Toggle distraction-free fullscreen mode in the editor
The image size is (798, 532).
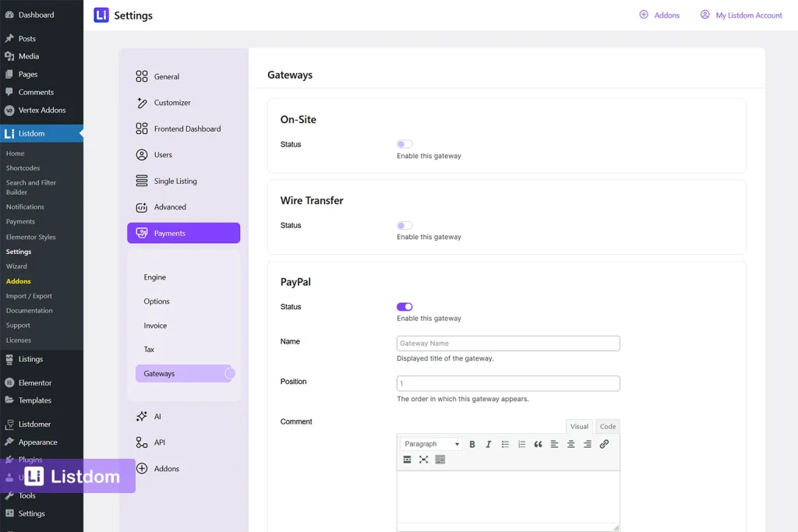click(x=423, y=460)
